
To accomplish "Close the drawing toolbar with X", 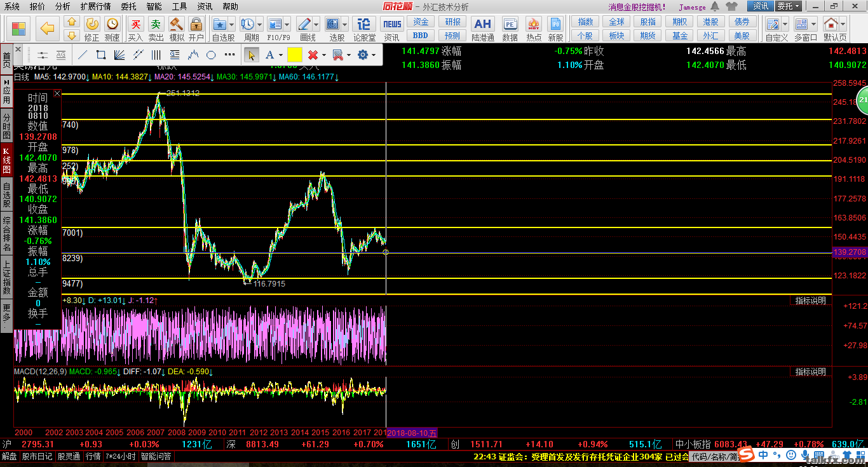I will [18, 50].
